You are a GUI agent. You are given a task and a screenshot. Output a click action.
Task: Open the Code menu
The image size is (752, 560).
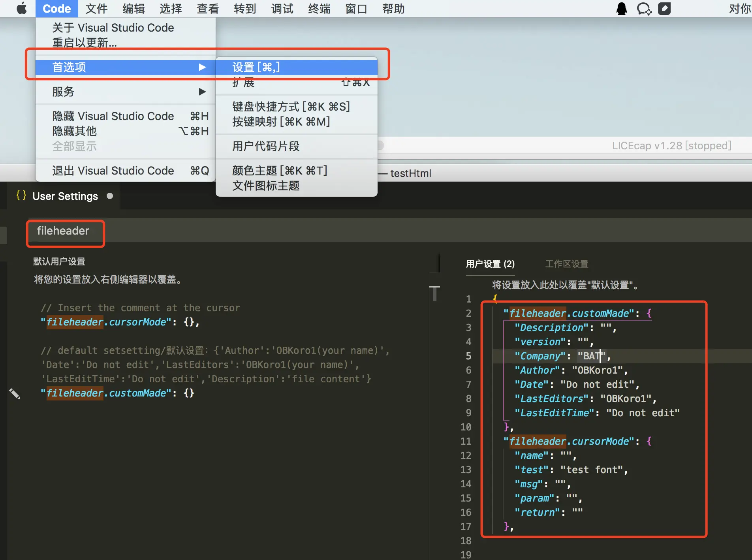click(57, 9)
